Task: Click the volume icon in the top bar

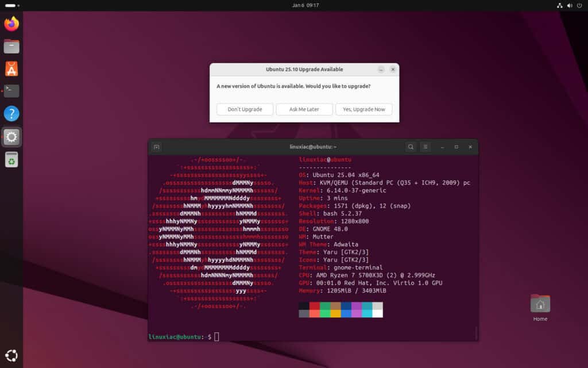Action: tap(570, 5)
